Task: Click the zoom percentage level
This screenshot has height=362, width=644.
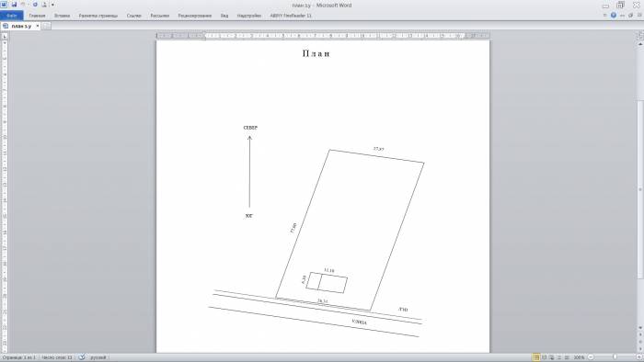Action: pyautogui.click(x=579, y=357)
